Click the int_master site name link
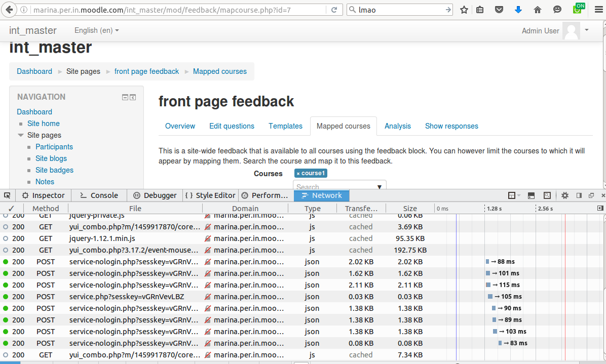This screenshot has width=606, height=364. 33,30
